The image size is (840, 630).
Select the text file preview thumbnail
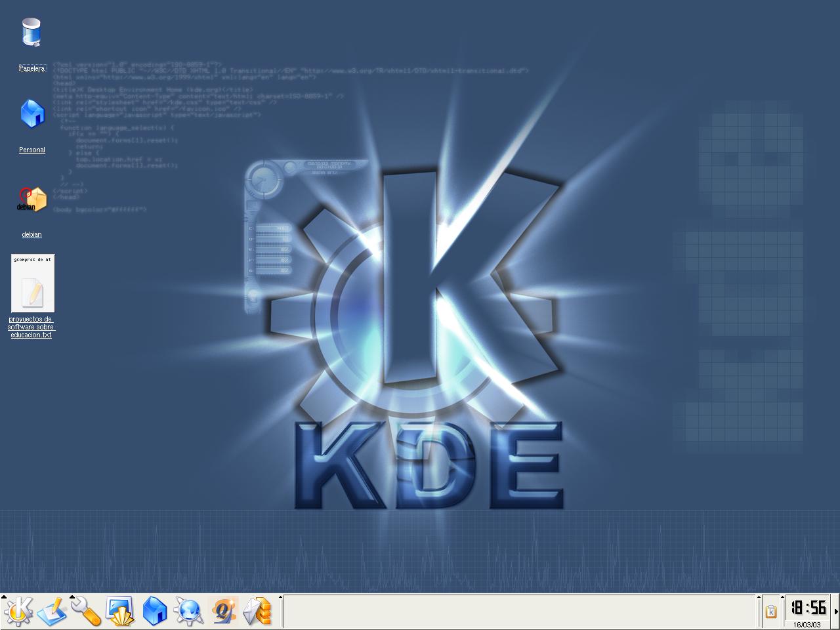coord(32,283)
